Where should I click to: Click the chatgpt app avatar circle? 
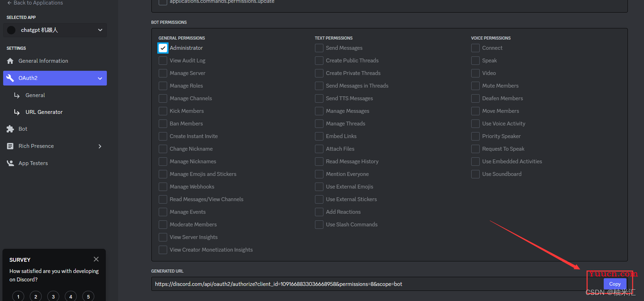click(11, 30)
